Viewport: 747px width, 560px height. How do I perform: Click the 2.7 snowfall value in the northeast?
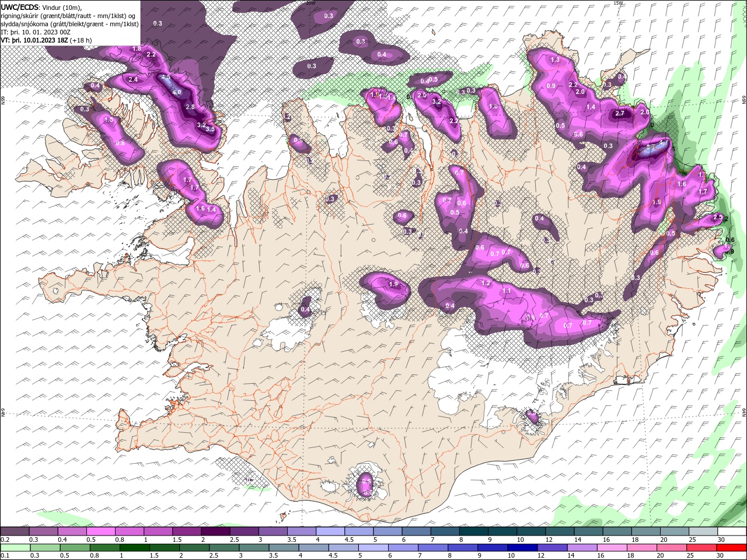[620, 114]
